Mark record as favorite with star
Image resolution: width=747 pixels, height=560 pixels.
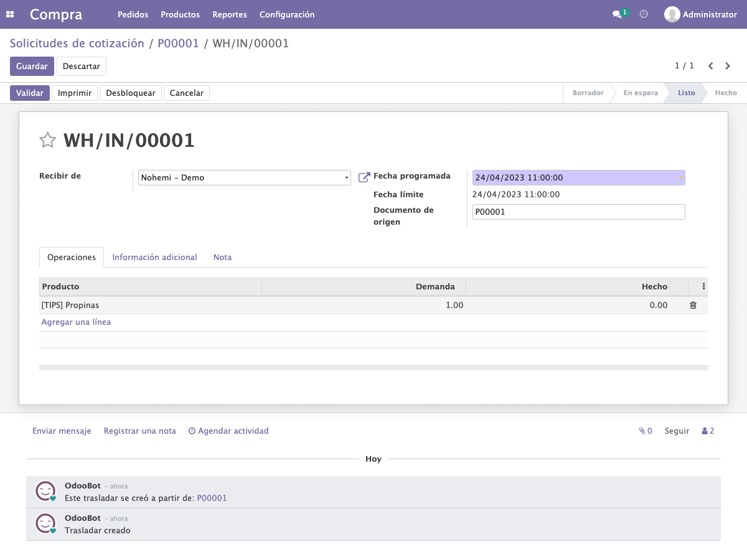click(x=48, y=141)
